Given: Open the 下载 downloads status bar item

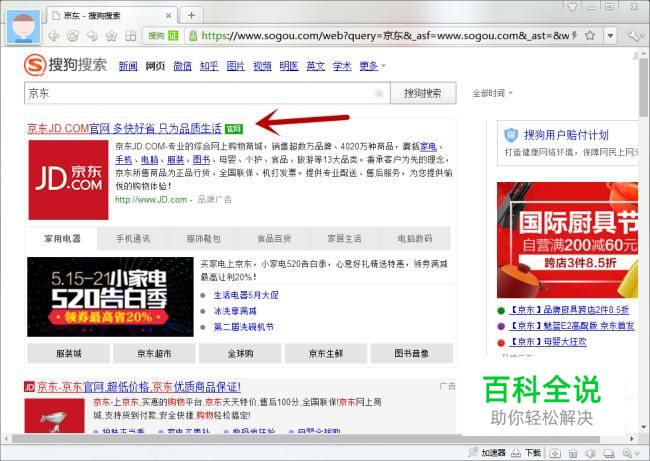Looking at the screenshot, I should tap(526, 453).
